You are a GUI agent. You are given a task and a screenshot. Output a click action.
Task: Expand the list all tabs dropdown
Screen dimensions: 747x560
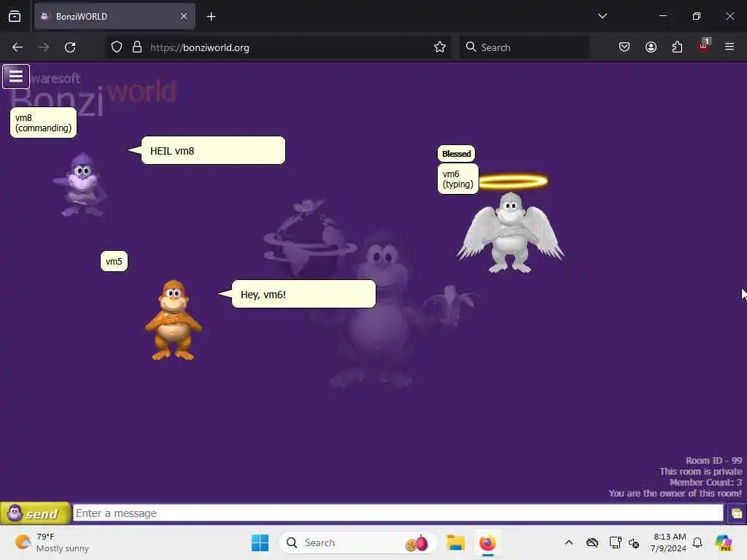pos(602,16)
